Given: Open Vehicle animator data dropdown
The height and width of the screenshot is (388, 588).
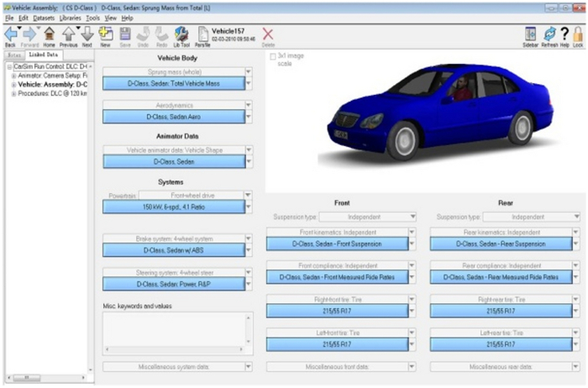Looking at the screenshot, I should 249,150.
